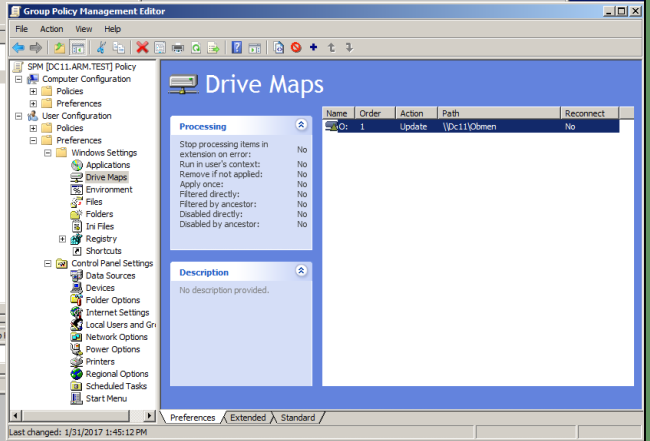
Task: Click the Display XML icon
Action: point(279,48)
